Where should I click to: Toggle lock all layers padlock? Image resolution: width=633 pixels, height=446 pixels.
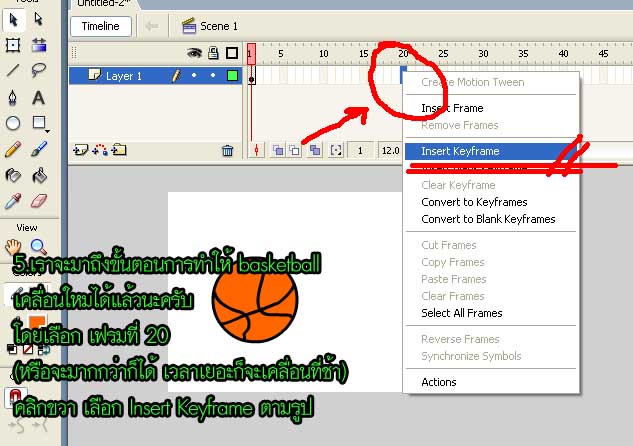[x=213, y=53]
